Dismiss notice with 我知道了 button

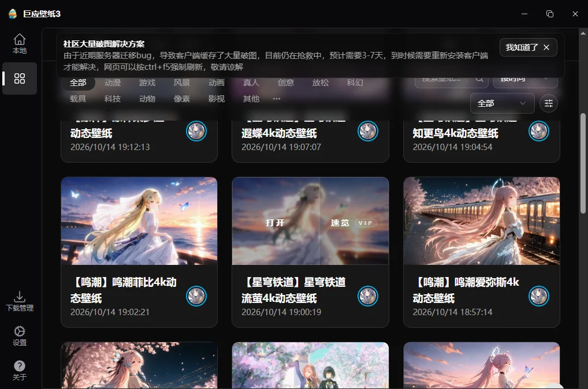(528, 47)
